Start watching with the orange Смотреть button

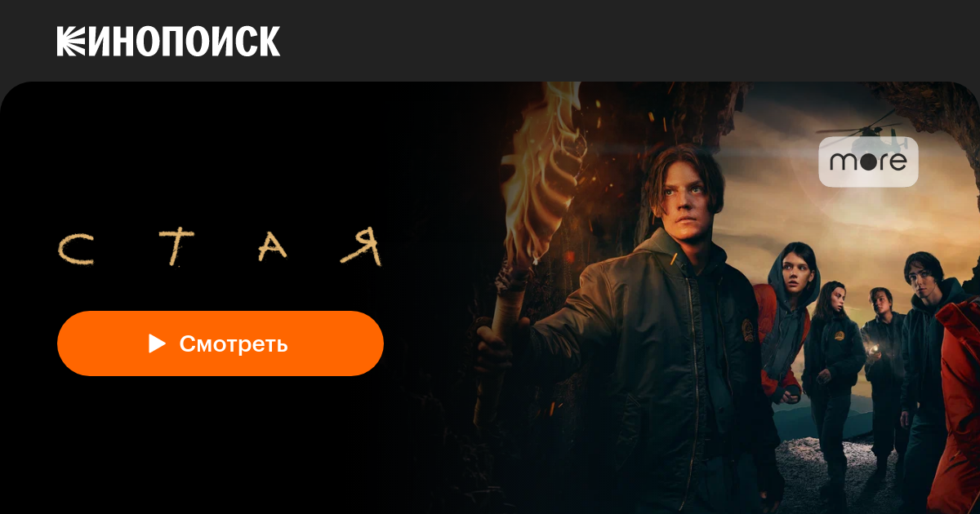click(x=220, y=343)
